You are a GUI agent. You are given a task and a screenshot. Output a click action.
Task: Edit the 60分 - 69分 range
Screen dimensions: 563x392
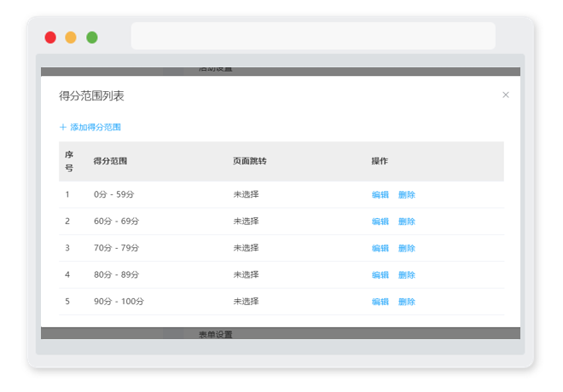[380, 222]
